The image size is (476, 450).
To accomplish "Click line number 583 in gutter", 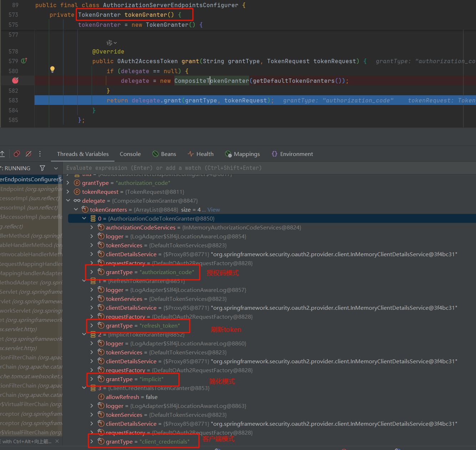I will tap(13, 100).
